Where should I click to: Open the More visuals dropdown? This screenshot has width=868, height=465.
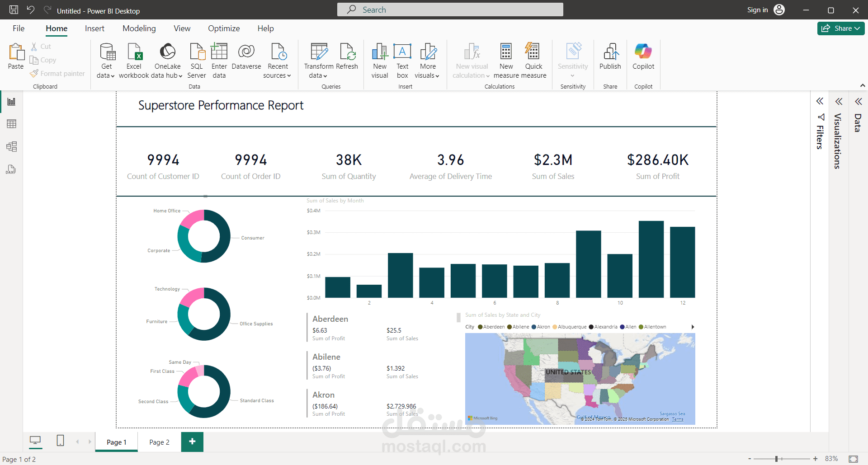click(x=427, y=61)
